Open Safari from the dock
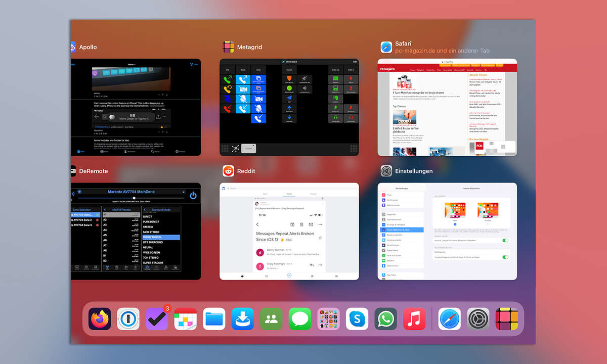The height and width of the screenshot is (364, 607). [x=450, y=319]
